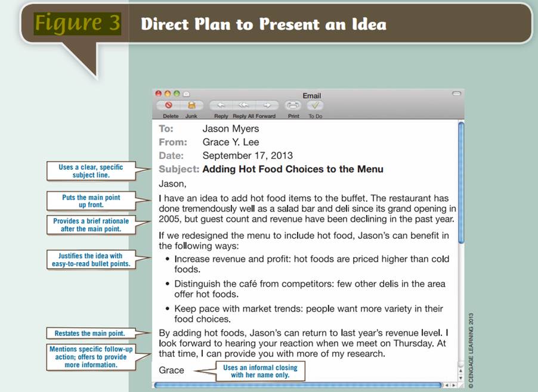Click the recipient name Jason Myers
The image size is (538, 392).
[x=231, y=129]
